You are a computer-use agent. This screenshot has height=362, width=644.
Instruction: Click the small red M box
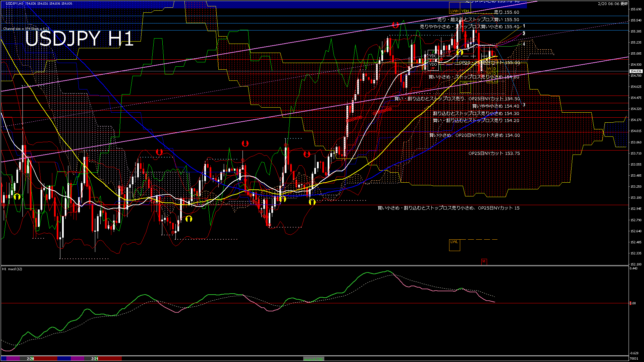484,261
